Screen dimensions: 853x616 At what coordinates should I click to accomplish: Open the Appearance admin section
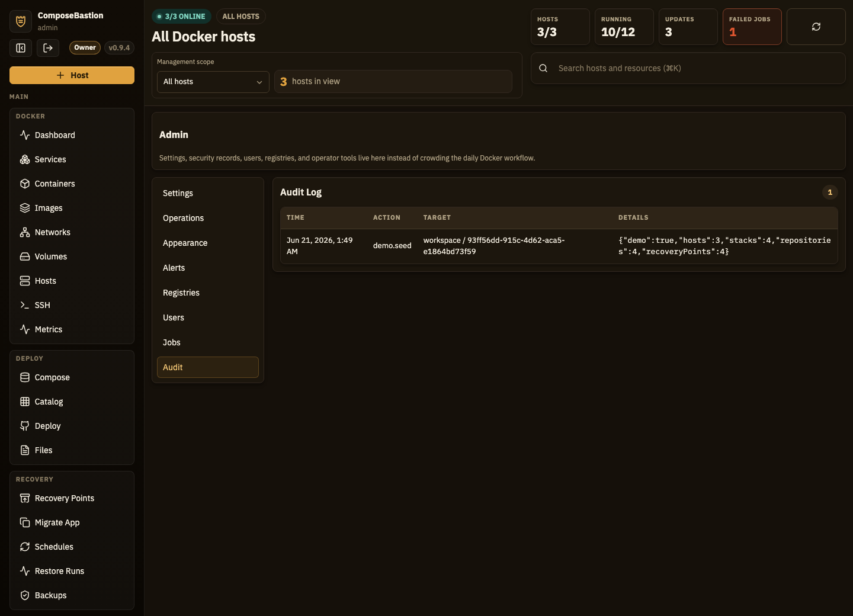[207, 243]
